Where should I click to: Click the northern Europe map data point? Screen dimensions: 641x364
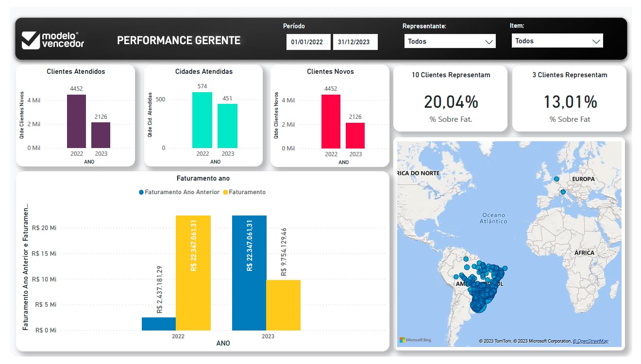(x=556, y=179)
